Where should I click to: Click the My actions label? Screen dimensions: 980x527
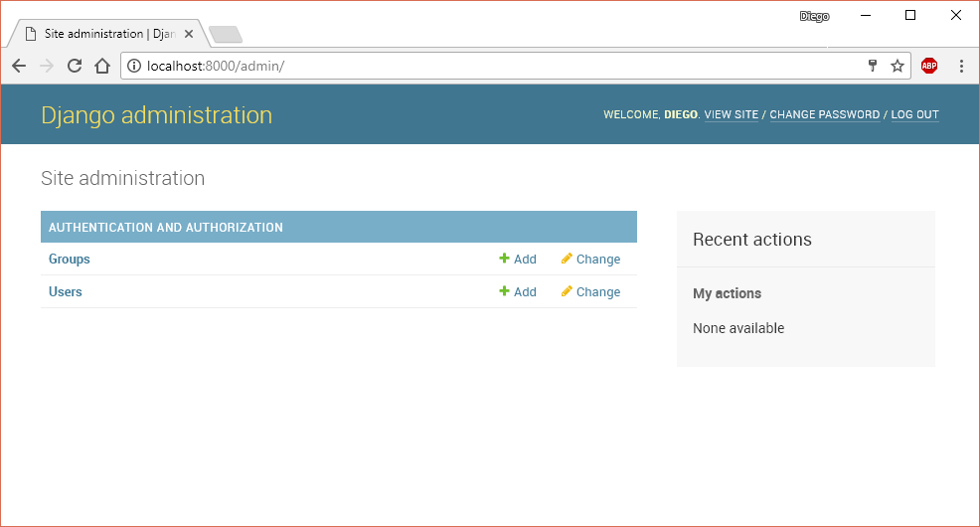point(727,293)
